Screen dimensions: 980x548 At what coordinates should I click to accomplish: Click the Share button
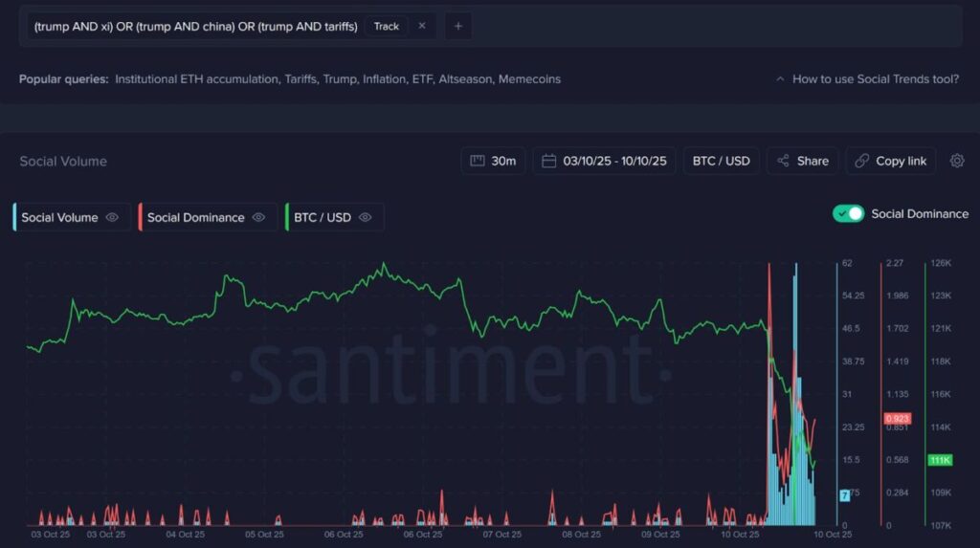point(803,161)
